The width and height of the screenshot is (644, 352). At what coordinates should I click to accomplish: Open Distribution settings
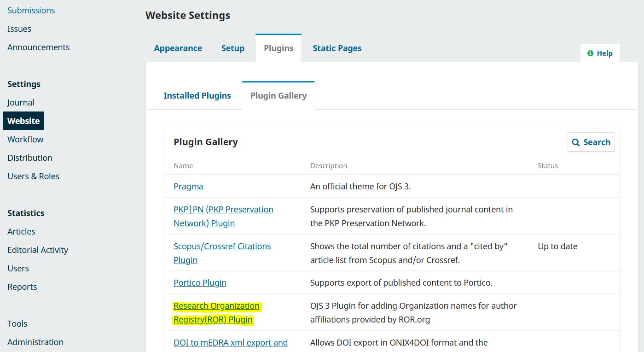(30, 158)
